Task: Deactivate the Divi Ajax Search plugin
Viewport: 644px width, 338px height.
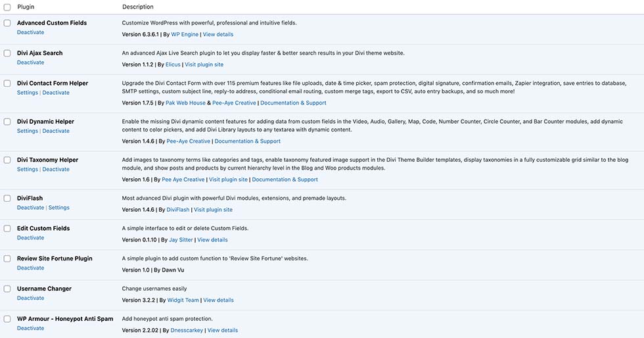Action: coord(30,62)
